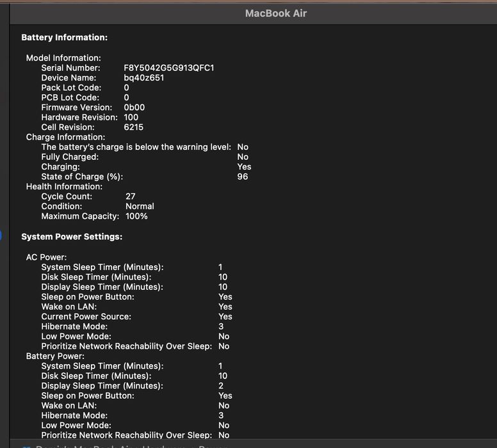Click Disk Sleep Timer under AC Power
This screenshot has height=448, width=497.
coord(96,277)
